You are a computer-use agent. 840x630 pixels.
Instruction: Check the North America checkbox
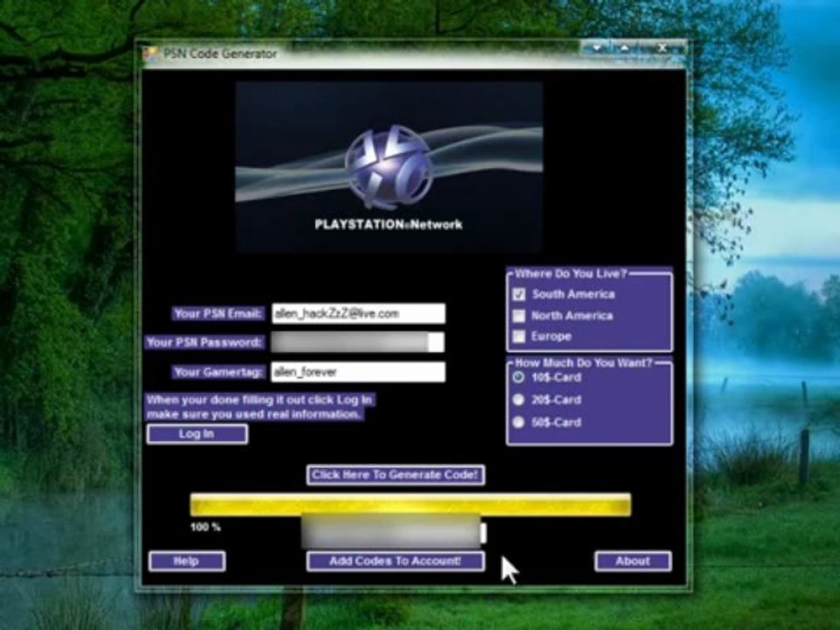pos(519,316)
